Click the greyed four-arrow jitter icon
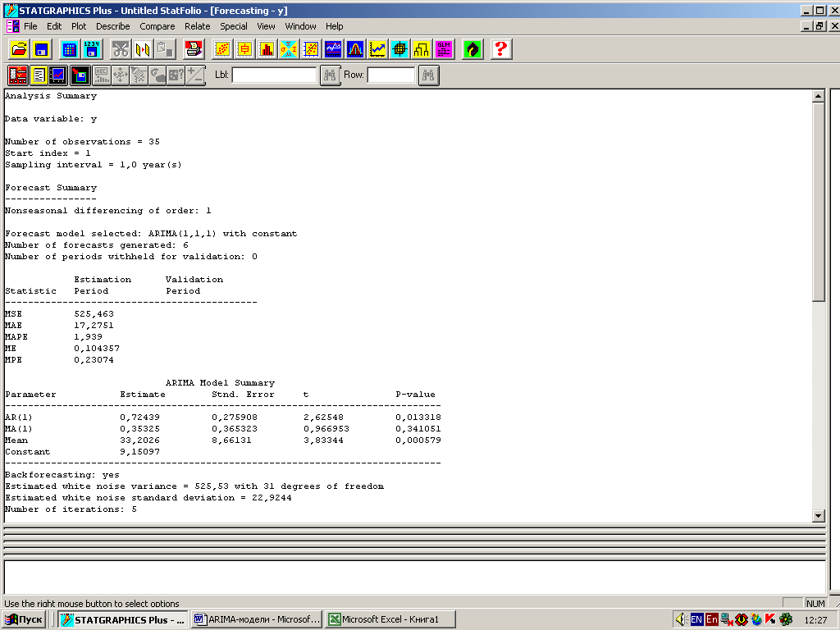 (x=120, y=75)
